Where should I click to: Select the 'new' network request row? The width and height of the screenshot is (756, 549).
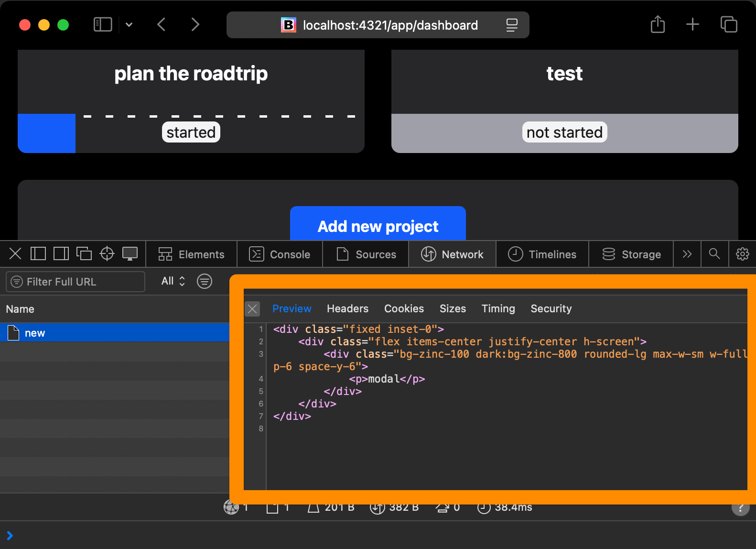[115, 333]
